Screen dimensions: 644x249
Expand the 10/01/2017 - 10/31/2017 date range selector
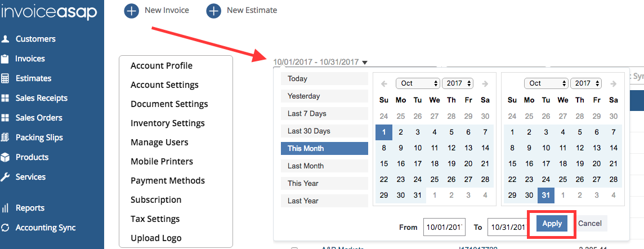click(320, 62)
